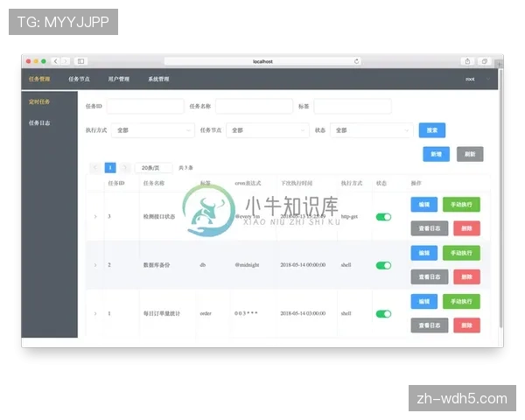Expand the root user dropdown
The width and height of the screenshot is (525, 420).
click(478, 79)
